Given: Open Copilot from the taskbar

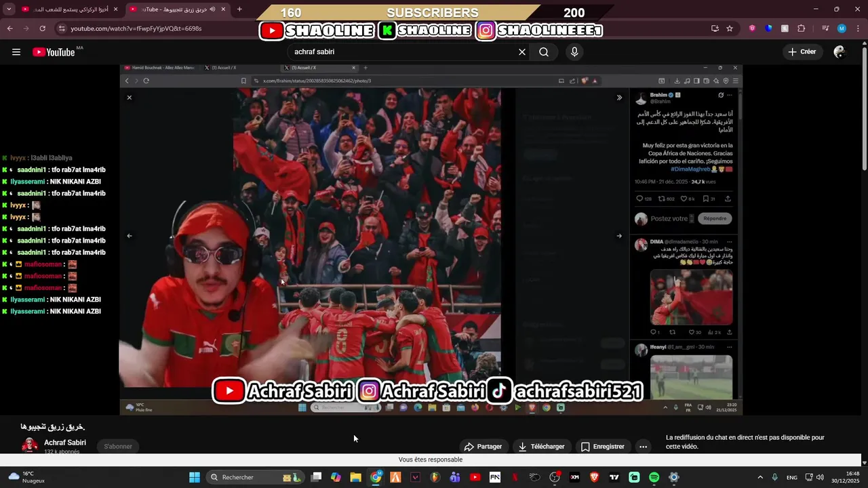Looking at the screenshot, I should click(336, 477).
